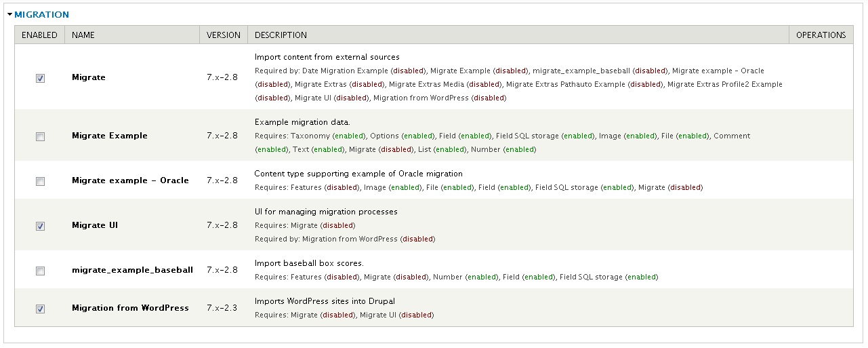
Task: Enable the Migrate Example module checkbox
Action: tap(40, 136)
